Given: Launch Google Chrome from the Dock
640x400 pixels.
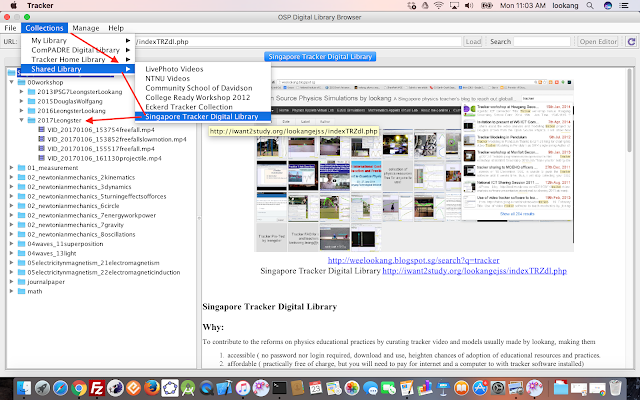Looking at the screenshot, I should tap(79, 388).
